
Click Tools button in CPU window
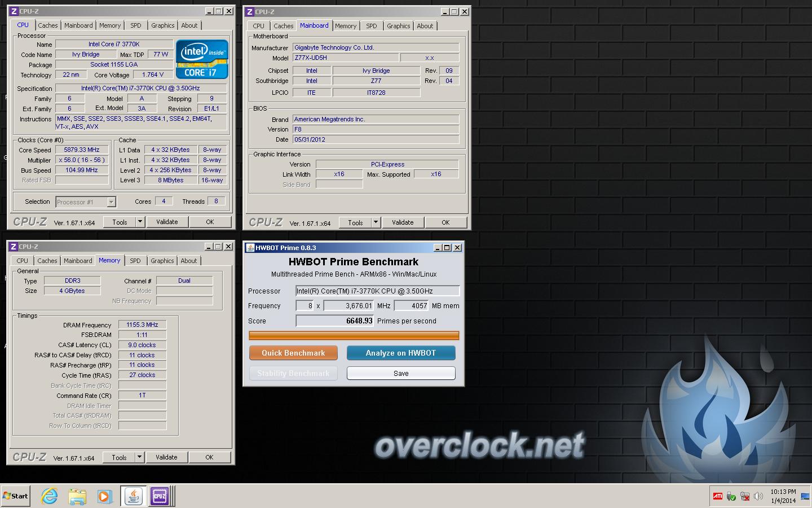point(120,222)
